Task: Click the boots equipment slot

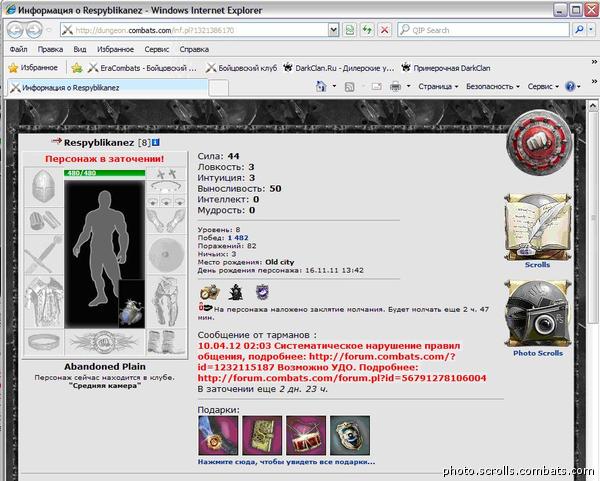Action: click(166, 342)
